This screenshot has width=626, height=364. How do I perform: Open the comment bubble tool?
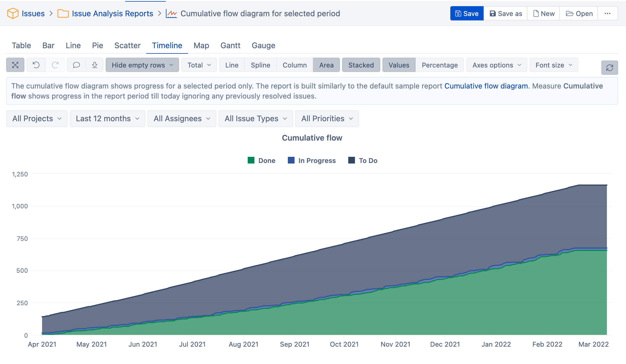coord(76,65)
